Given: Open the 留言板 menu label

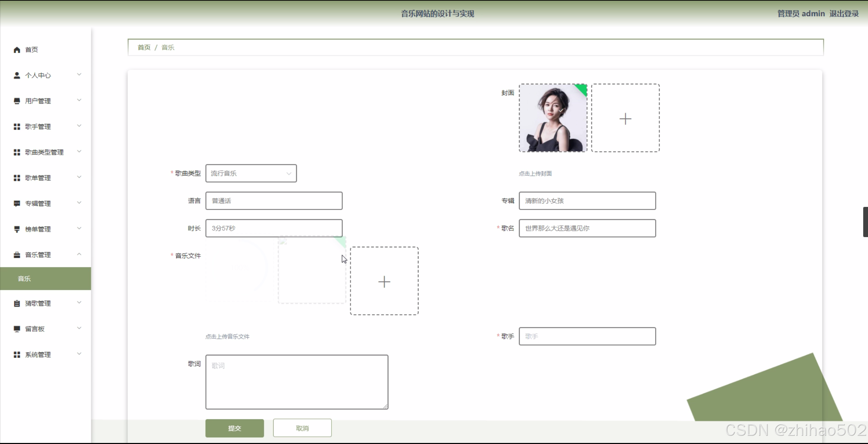Looking at the screenshot, I should (x=35, y=329).
